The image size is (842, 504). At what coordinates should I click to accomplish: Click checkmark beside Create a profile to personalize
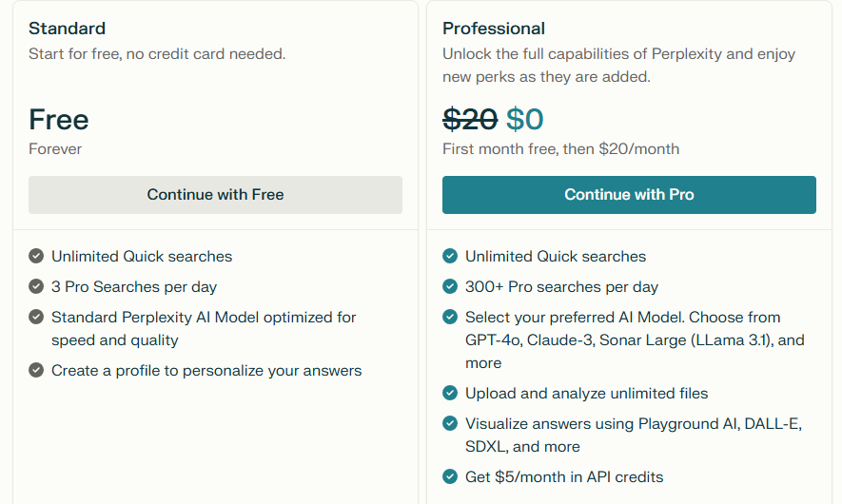(36, 370)
